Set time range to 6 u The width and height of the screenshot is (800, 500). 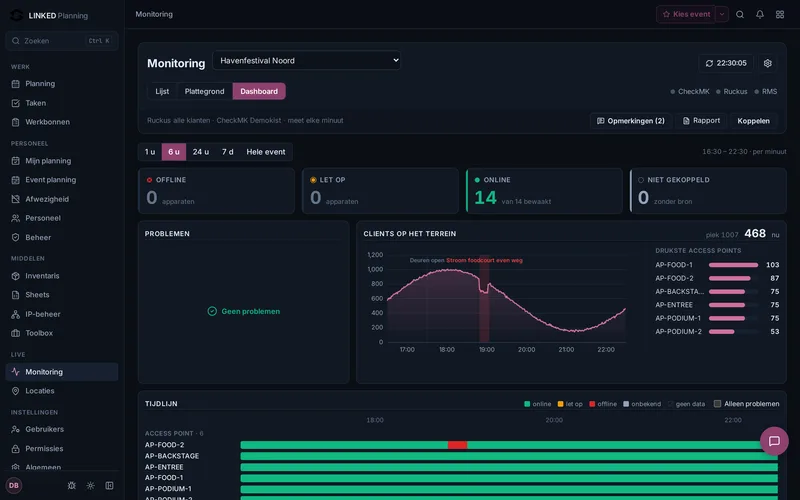pyautogui.click(x=174, y=152)
